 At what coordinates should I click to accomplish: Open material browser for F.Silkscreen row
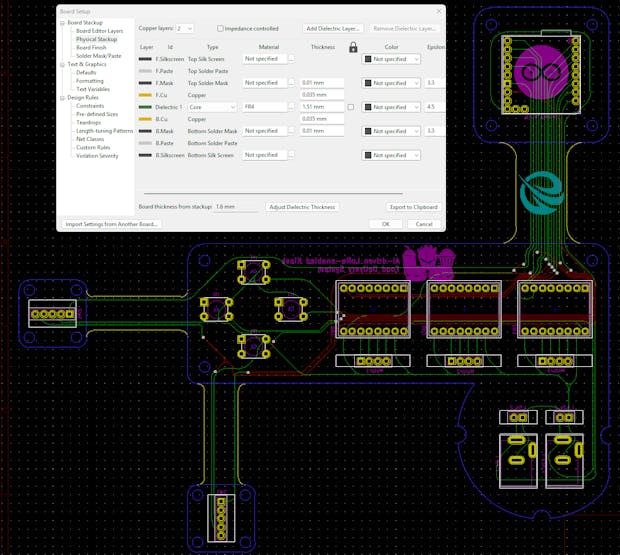pos(292,59)
